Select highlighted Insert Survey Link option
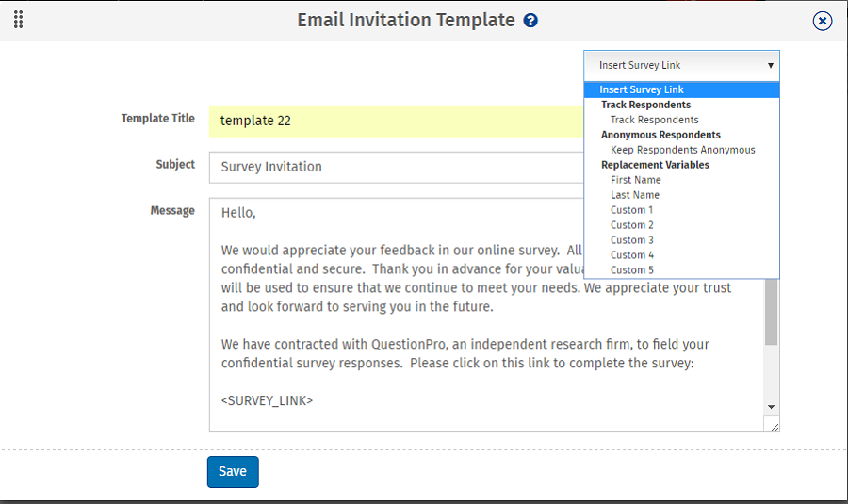This screenshot has height=504, width=848. pyautogui.click(x=681, y=89)
